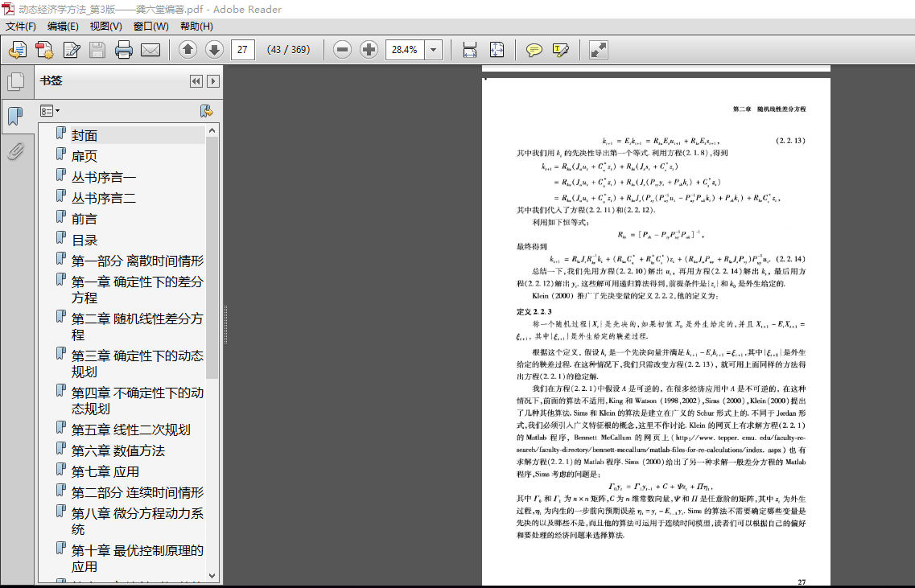Click the find current bookmark icon
This screenshot has height=588, width=915.
[206, 111]
